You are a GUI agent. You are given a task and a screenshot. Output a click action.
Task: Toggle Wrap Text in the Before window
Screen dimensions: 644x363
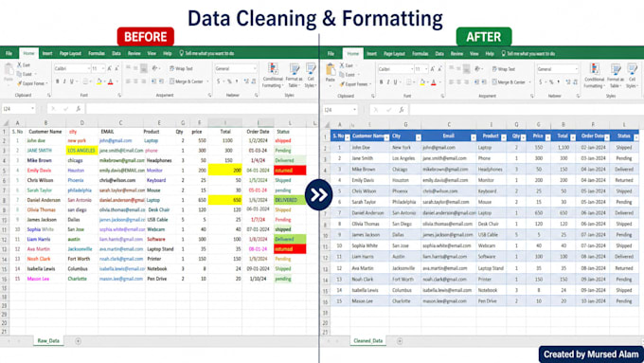tap(181, 68)
